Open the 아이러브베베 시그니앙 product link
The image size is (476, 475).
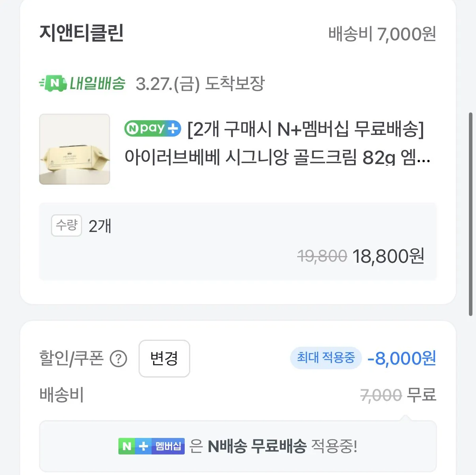click(x=276, y=159)
